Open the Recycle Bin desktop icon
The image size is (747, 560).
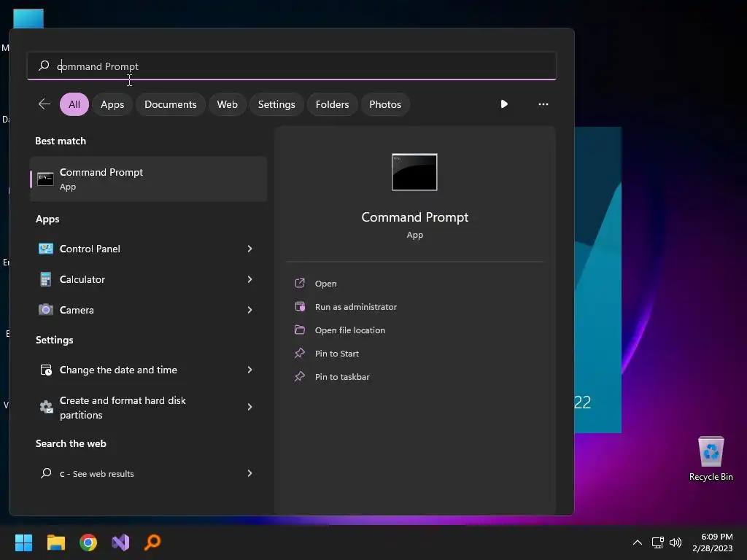pyautogui.click(x=711, y=459)
